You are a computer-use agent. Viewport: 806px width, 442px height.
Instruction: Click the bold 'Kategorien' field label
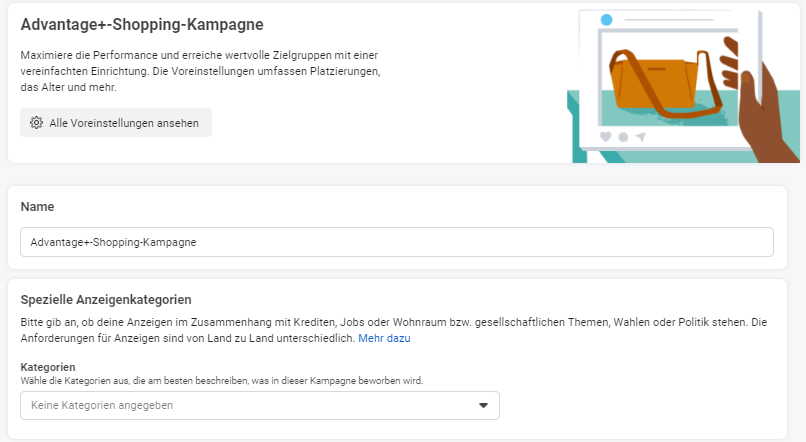(48, 367)
